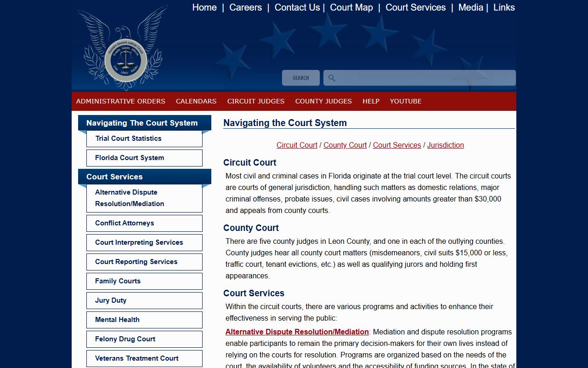Click the Navigating The Court System sidebar header

(x=145, y=123)
